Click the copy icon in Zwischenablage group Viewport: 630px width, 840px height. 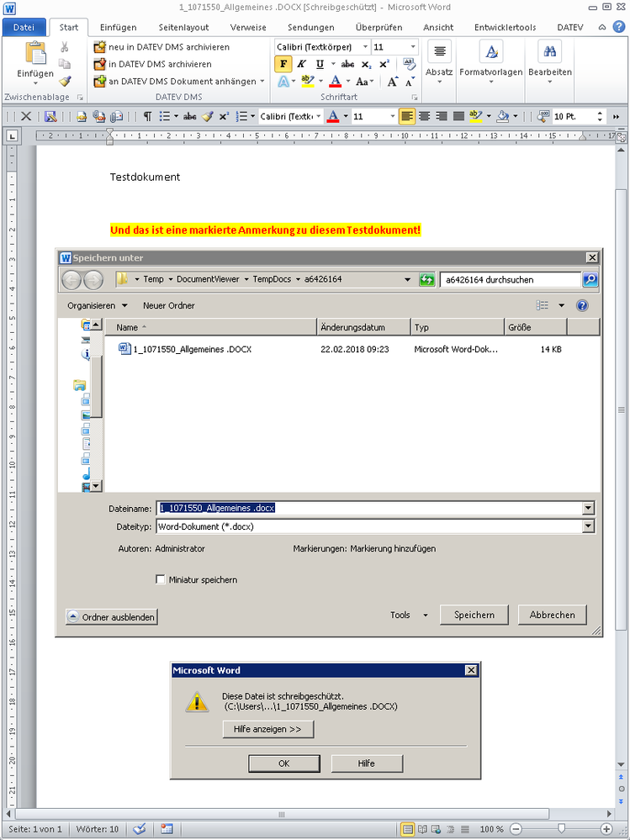tap(64, 64)
